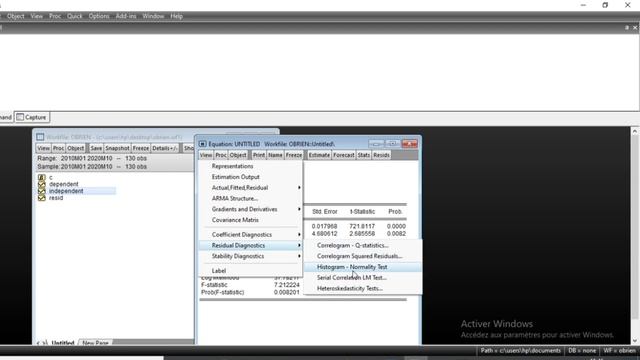
Task: Click Name button in Equation toolbar
Action: pos(275,155)
